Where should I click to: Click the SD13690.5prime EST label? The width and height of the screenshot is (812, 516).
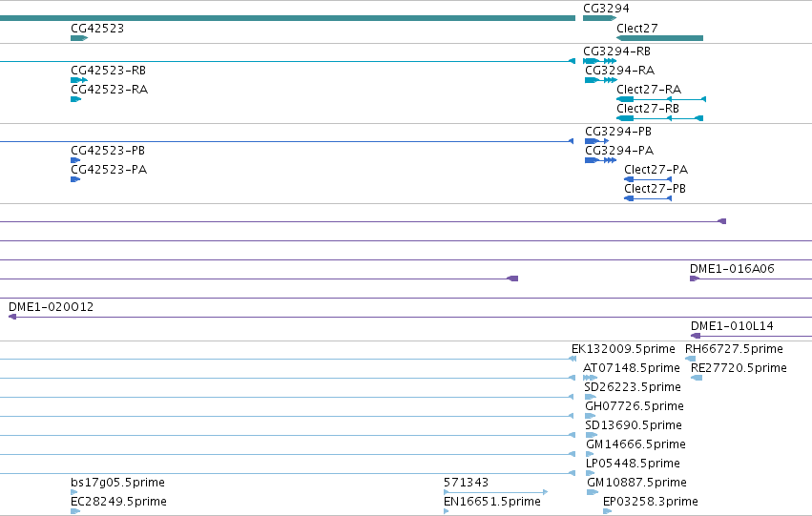tap(634, 425)
